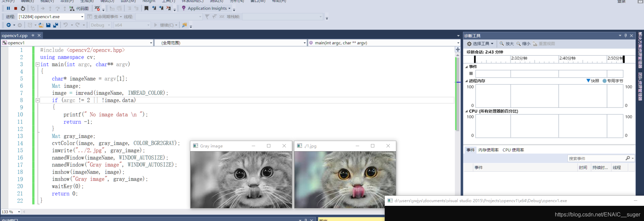This screenshot has width=644, height=221.
Task: Click the breakpoints icon beside 代码图
Action: 97,8
